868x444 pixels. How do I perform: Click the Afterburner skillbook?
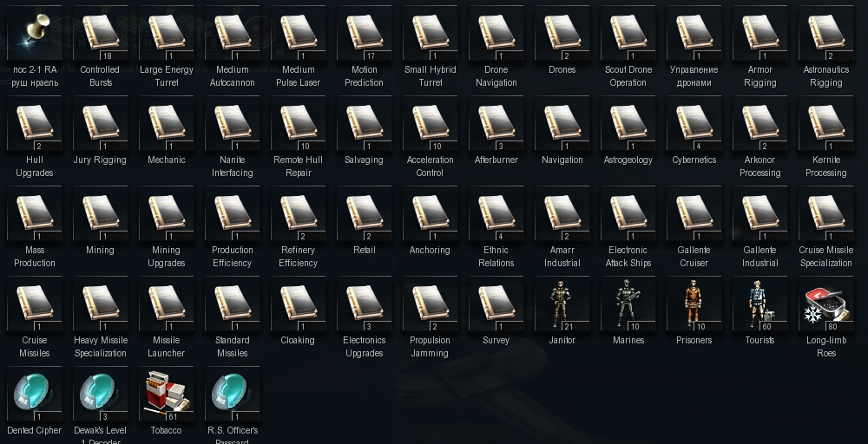[x=496, y=123]
